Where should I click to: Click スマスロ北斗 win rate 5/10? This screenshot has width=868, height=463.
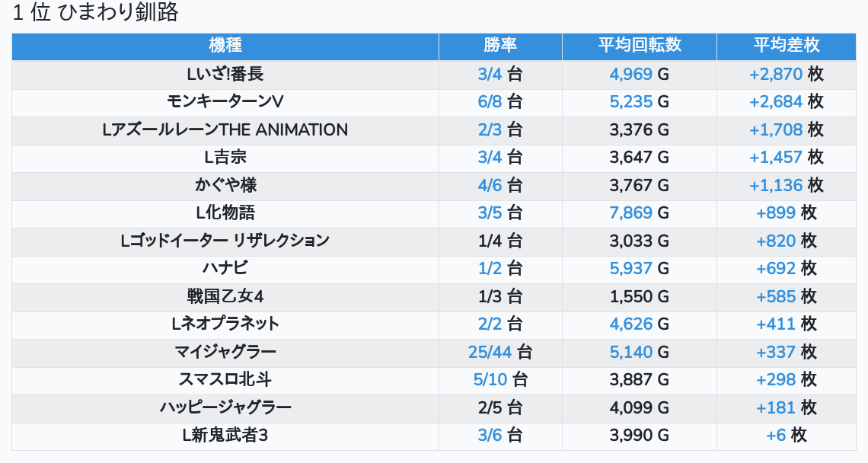pos(490,379)
